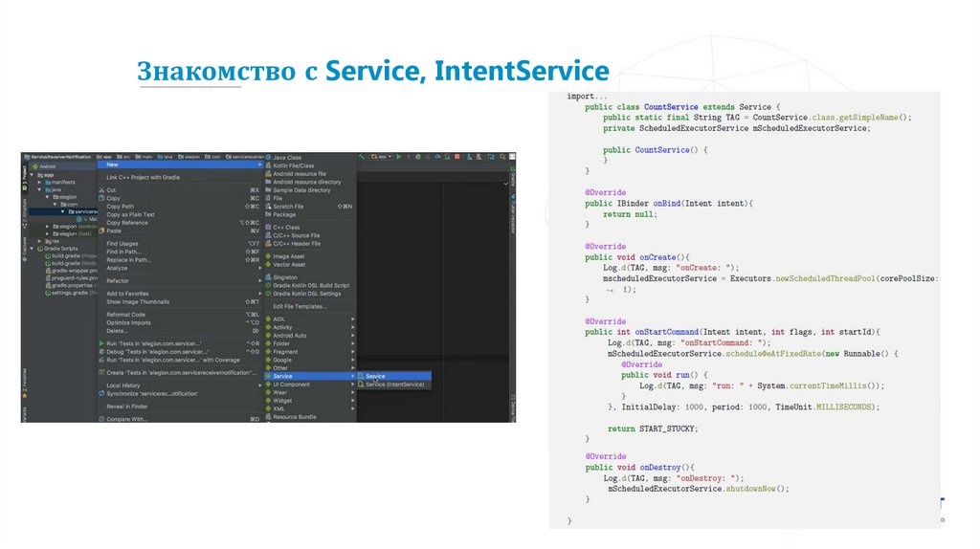Viewport: 980px width, 549px height.
Task: Click the green Run button in toolbar
Action: coord(398,157)
